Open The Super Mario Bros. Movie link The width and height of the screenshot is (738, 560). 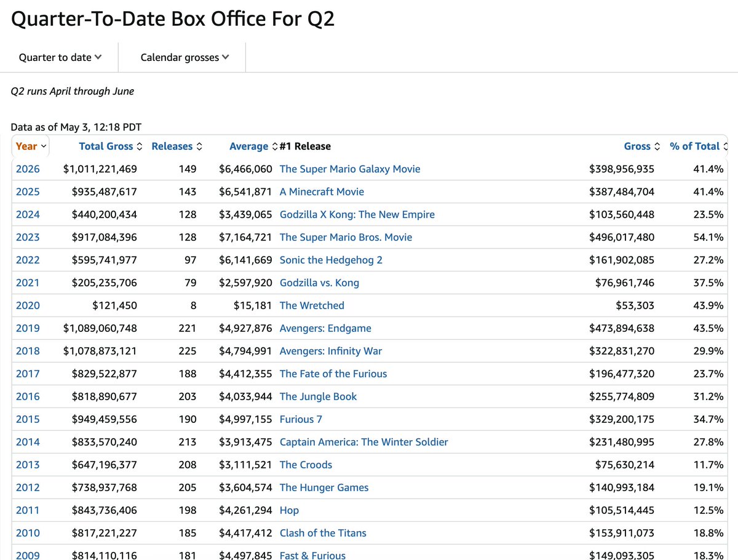coord(346,237)
